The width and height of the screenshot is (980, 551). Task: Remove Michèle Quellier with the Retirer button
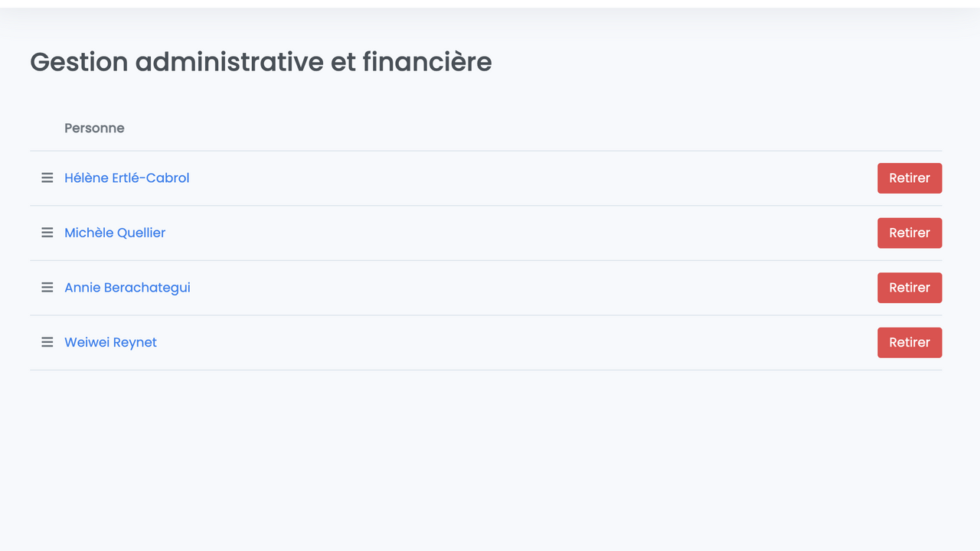click(909, 233)
